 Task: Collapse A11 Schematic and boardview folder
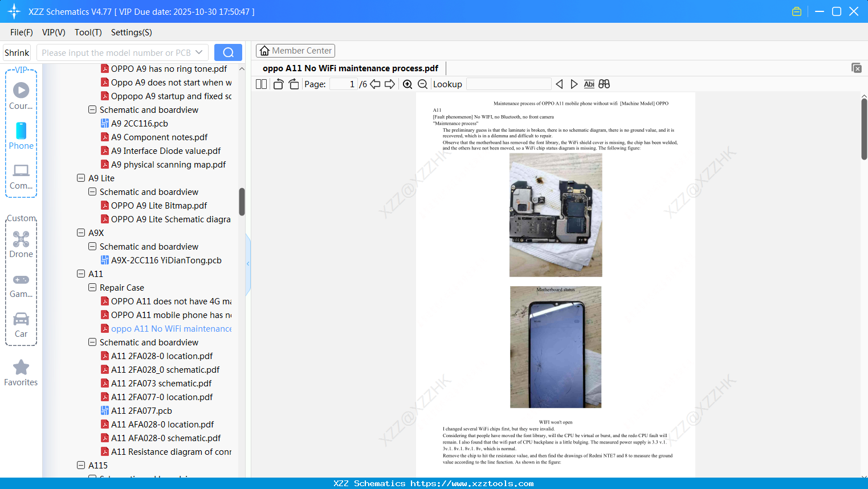tap(92, 342)
